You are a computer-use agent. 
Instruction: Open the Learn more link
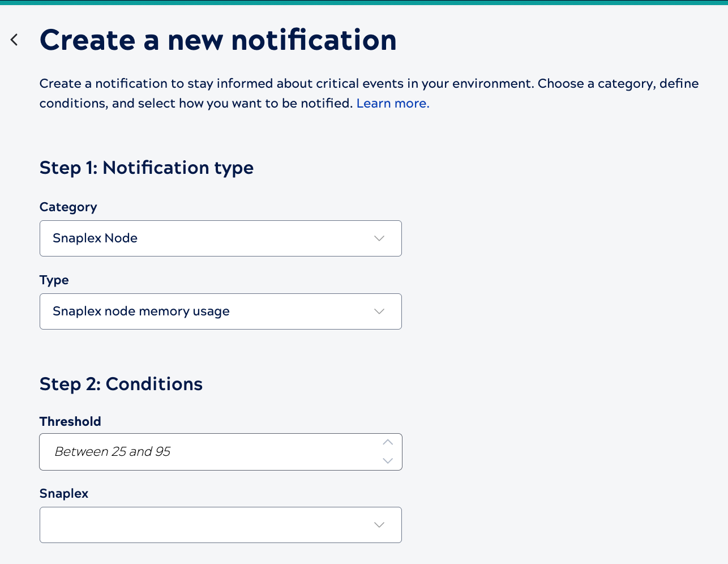pos(392,104)
